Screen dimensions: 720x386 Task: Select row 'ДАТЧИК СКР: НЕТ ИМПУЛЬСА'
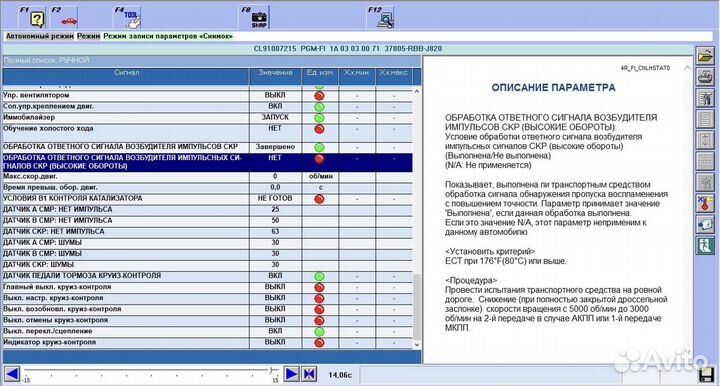[x=208, y=232]
